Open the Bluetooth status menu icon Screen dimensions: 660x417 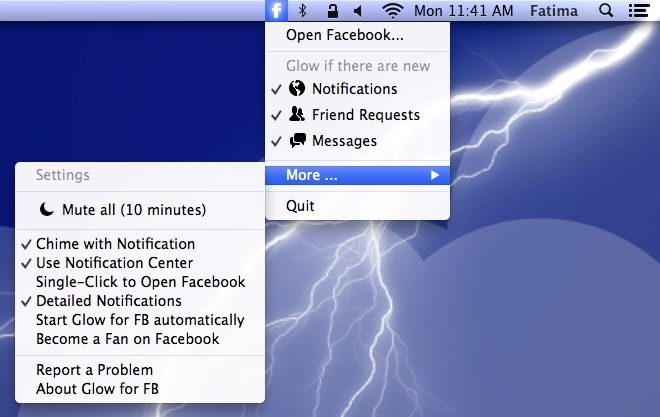pyautogui.click(x=302, y=11)
